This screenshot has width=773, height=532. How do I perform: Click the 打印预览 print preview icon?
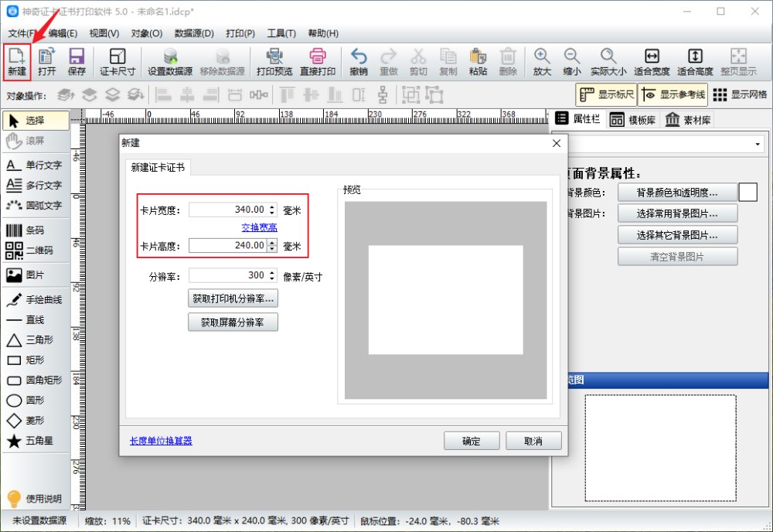(274, 62)
